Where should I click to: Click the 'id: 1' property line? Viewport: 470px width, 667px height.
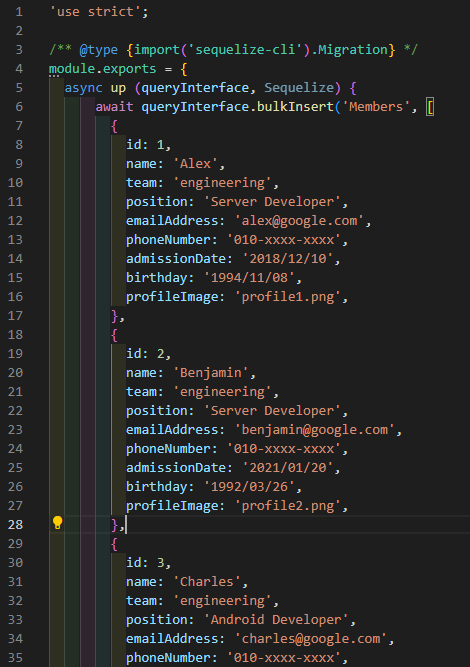[148, 145]
